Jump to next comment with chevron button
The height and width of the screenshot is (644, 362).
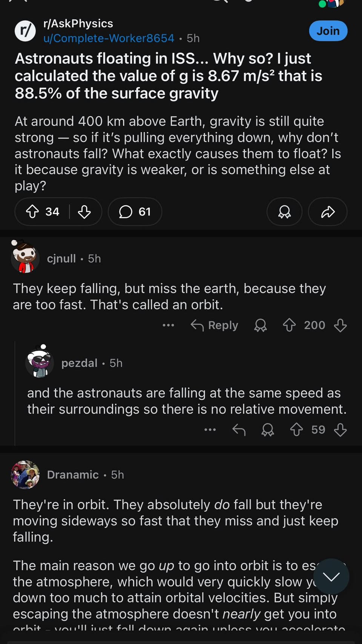pos(331,576)
